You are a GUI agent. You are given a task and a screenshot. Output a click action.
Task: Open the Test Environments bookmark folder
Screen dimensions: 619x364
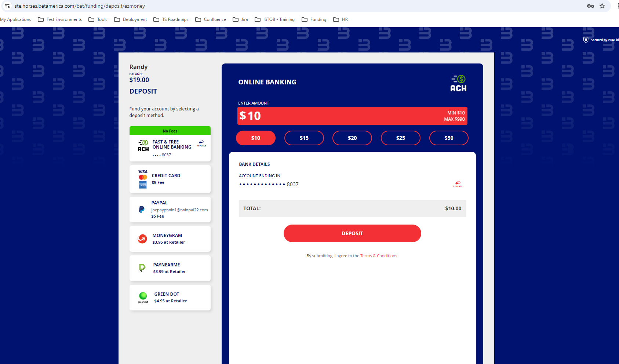[60, 19]
